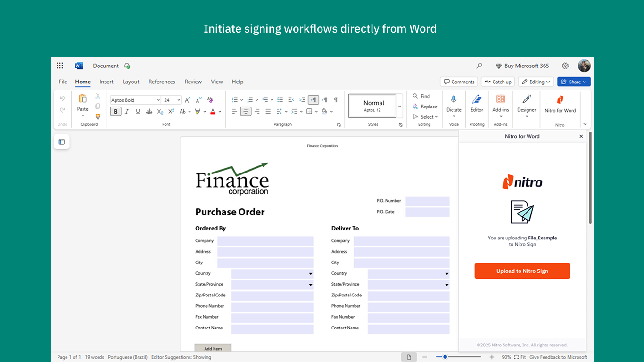Switch to the Review tab
The height and width of the screenshot is (362, 644).
pos(193,82)
